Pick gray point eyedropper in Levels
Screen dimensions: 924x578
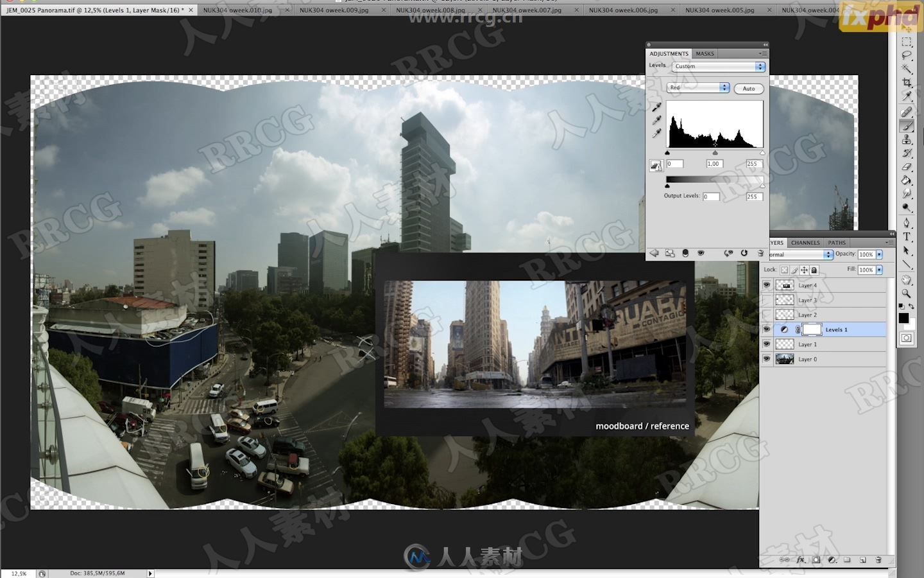click(x=656, y=120)
